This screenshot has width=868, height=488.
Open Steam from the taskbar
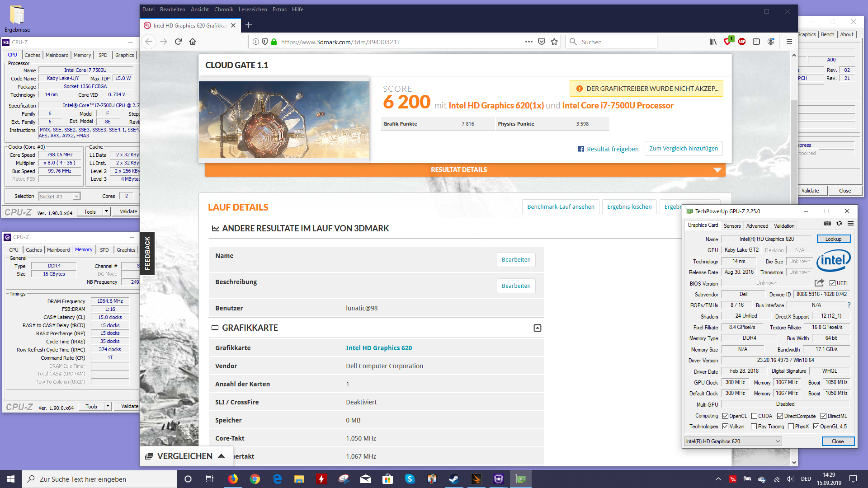[454, 479]
